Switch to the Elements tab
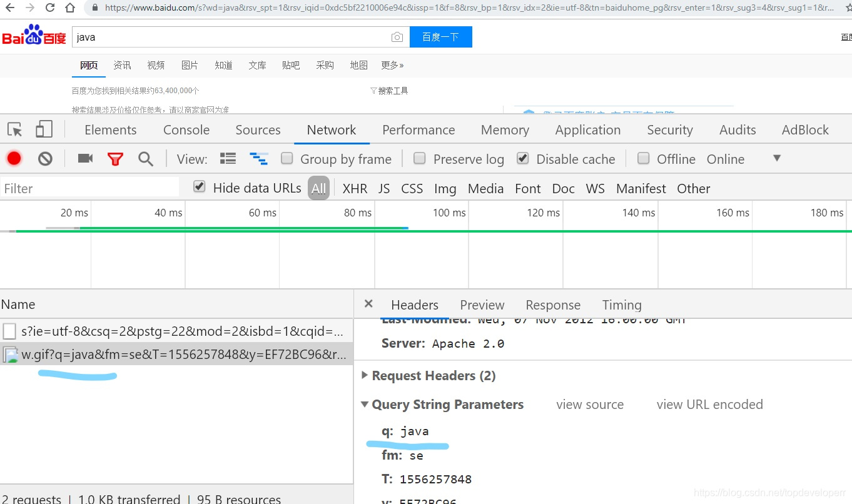This screenshot has height=504, width=852. click(x=111, y=130)
